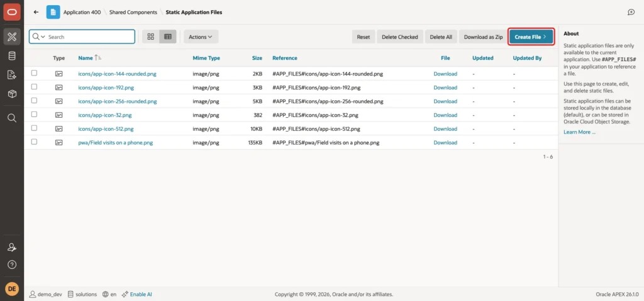Click Delete Checked button
644x301 pixels.
399,37
